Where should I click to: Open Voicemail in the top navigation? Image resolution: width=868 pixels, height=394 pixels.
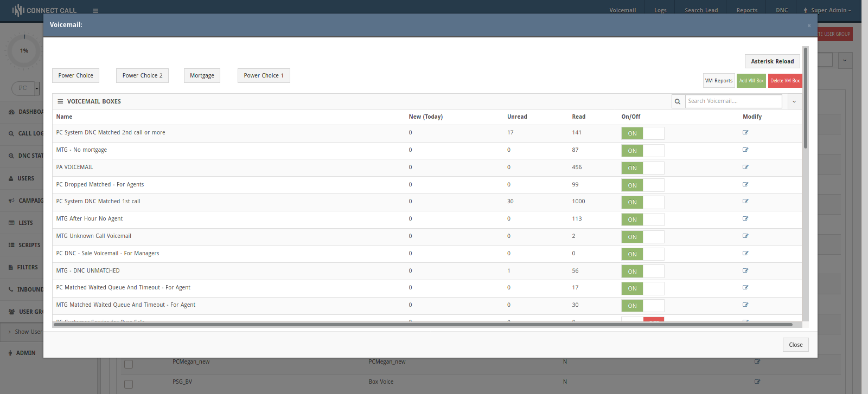pos(622,10)
